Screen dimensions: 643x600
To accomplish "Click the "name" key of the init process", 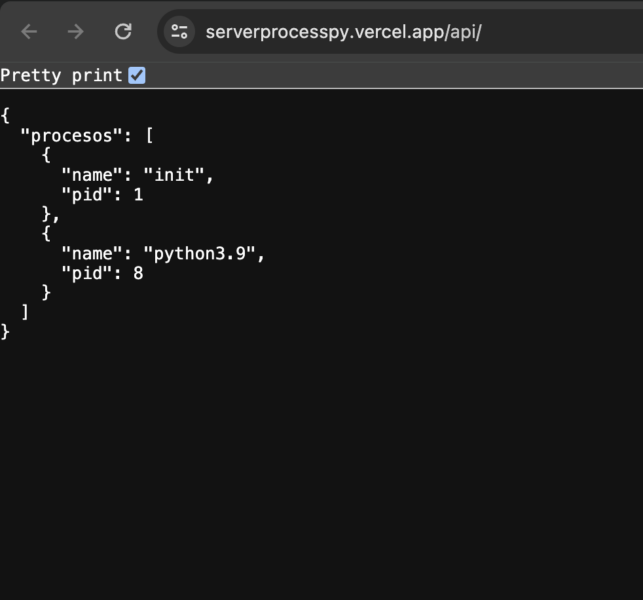I will (x=92, y=175).
